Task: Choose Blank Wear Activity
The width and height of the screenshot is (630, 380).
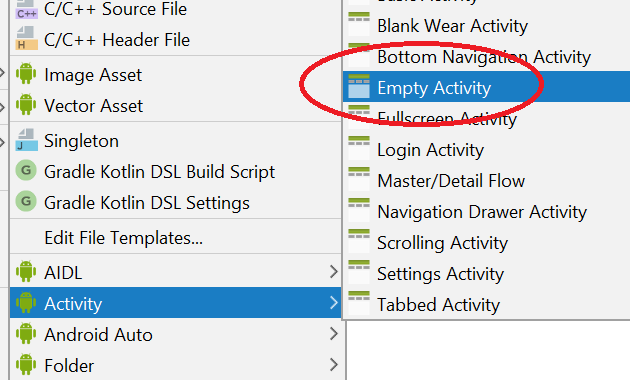Action: [x=486, y=25]
